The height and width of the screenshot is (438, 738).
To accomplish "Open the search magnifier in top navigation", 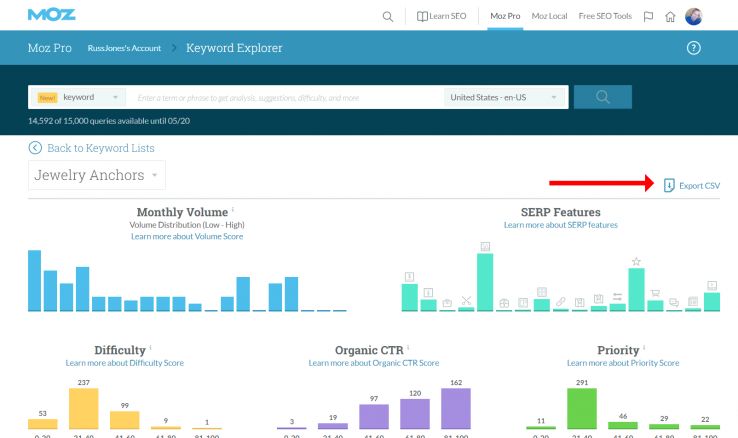I will 388,16.
